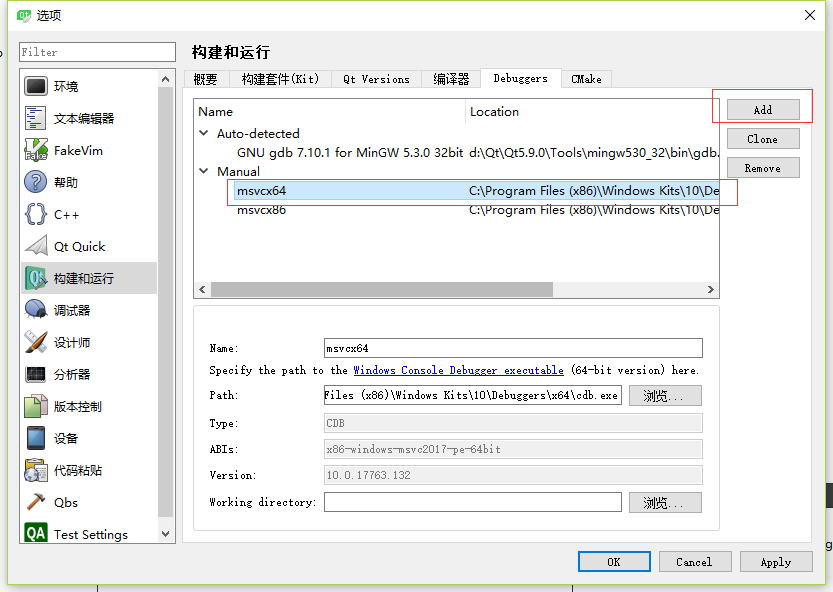Clone the selected debugger
833x592 pixels.
[763, 139]
